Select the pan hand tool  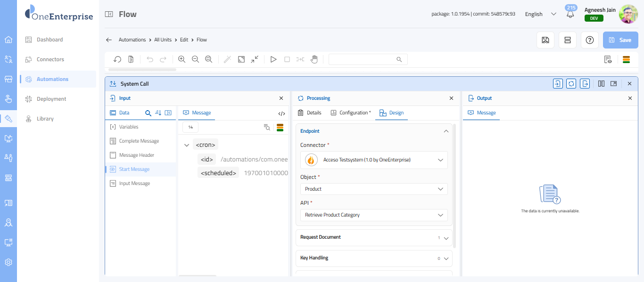[314, 59]
